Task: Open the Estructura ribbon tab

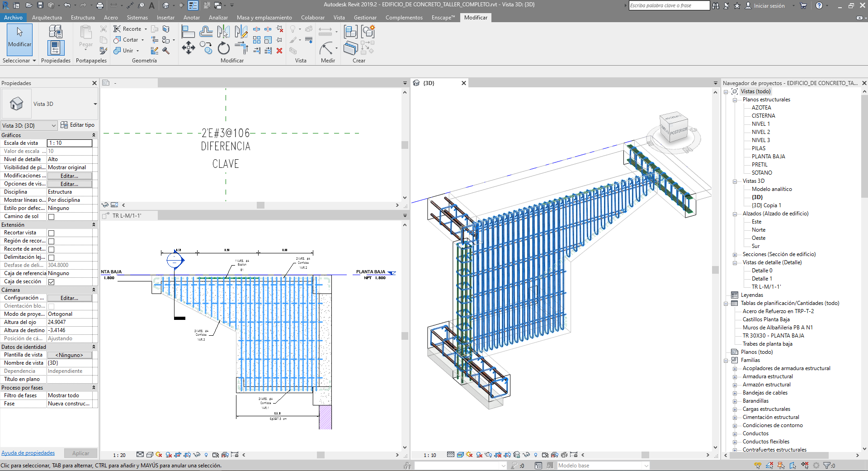Action: pyautogui.click(x=83, y=18)
